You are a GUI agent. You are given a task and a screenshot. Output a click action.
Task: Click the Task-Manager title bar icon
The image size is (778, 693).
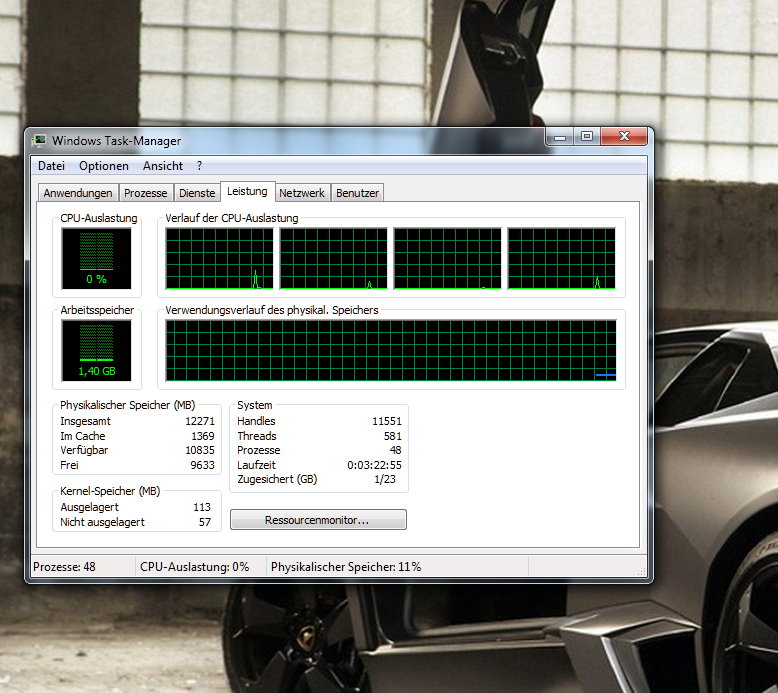(39, 141)
